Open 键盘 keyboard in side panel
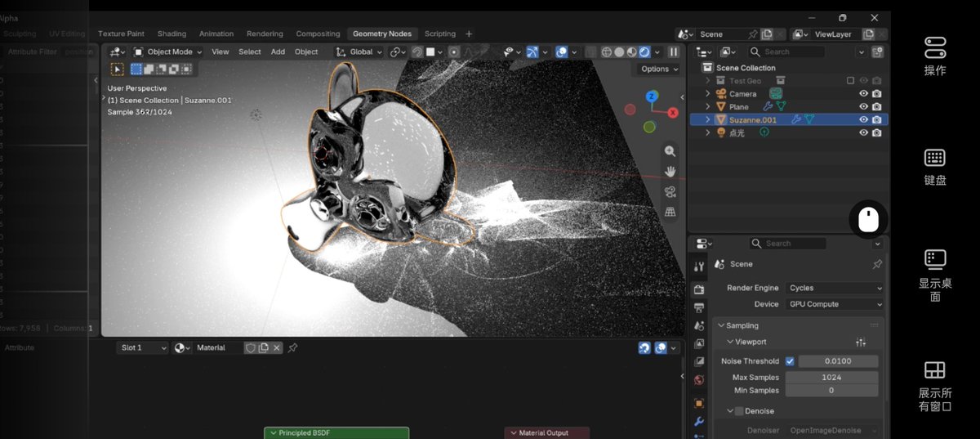This screenshot has height=439, width=980. [x=935, y=167]
